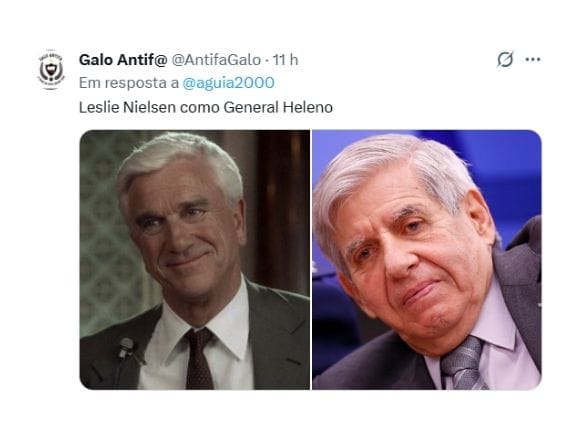This screenshot has width=585, height=441.
Task: Enlarge the left photo with brown dotted tie
Action: pos(194,260)
